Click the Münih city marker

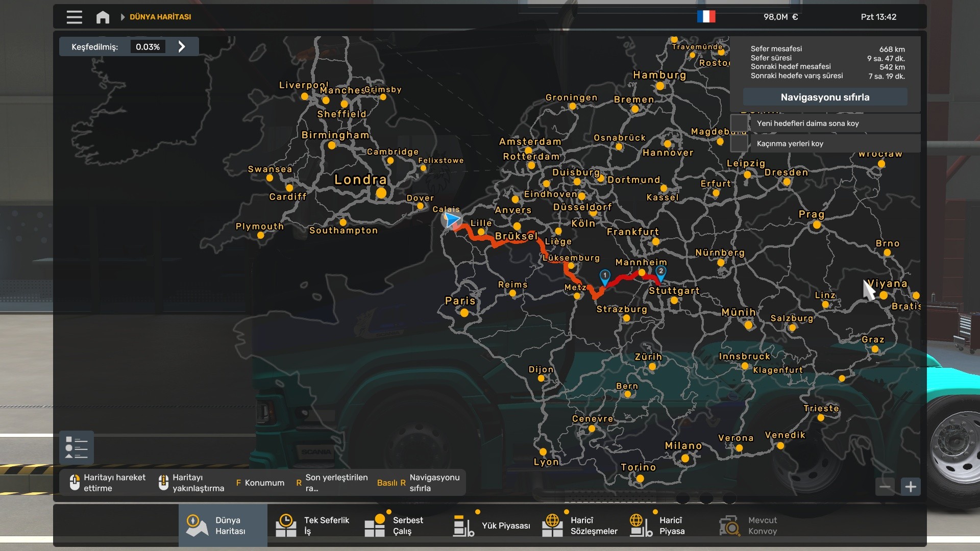coord(748,324)
